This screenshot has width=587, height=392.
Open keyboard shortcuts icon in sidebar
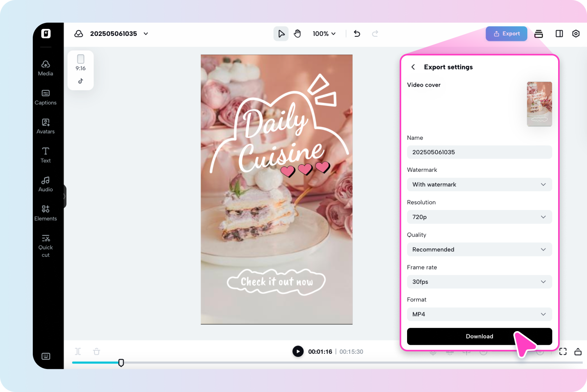click(46, 356)
